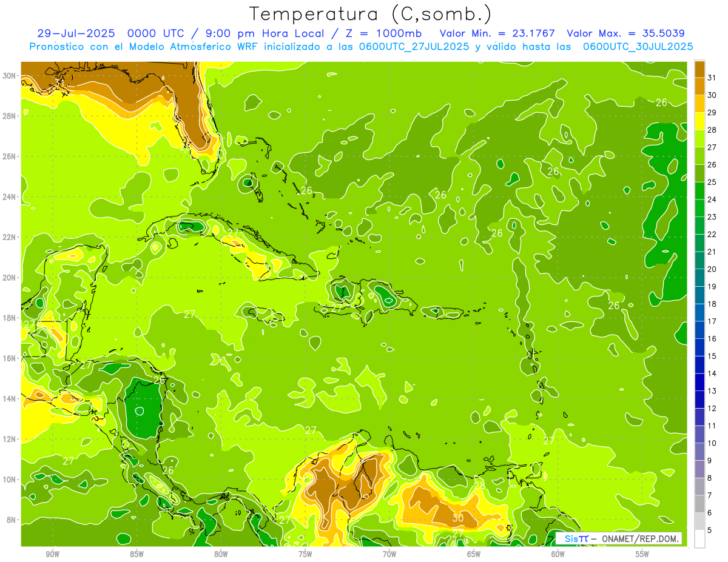Click the 90W longitude axis label
This screenshot has width=728, height=562.
pos(53,554)
